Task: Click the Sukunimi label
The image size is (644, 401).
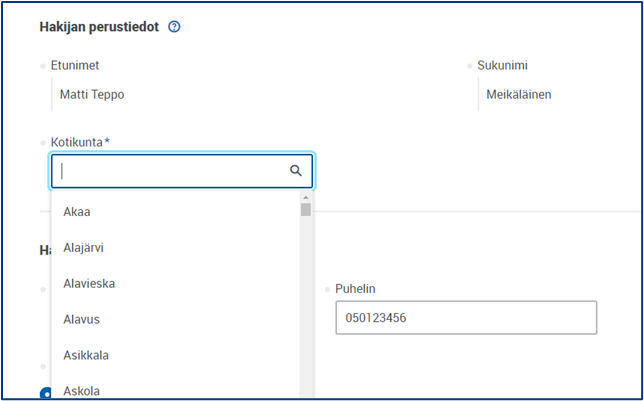Action: (502, 66)
